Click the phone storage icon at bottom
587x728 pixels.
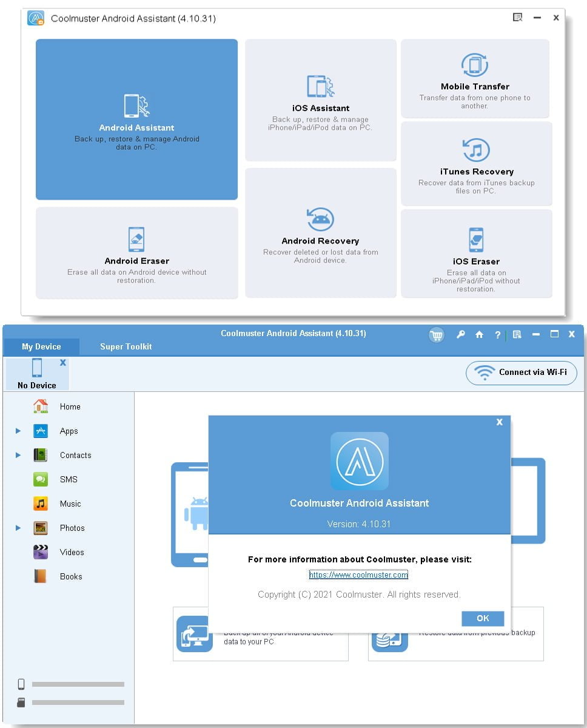click(21, 684)
